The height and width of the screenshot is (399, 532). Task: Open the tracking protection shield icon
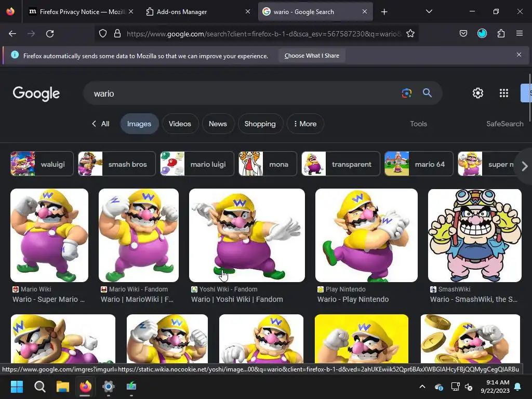point(103,34)
